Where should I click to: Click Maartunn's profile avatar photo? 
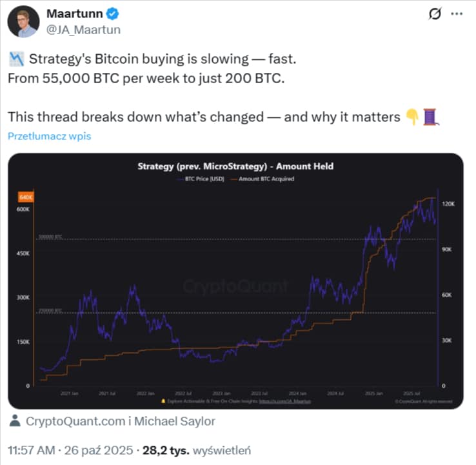point(21,21)
